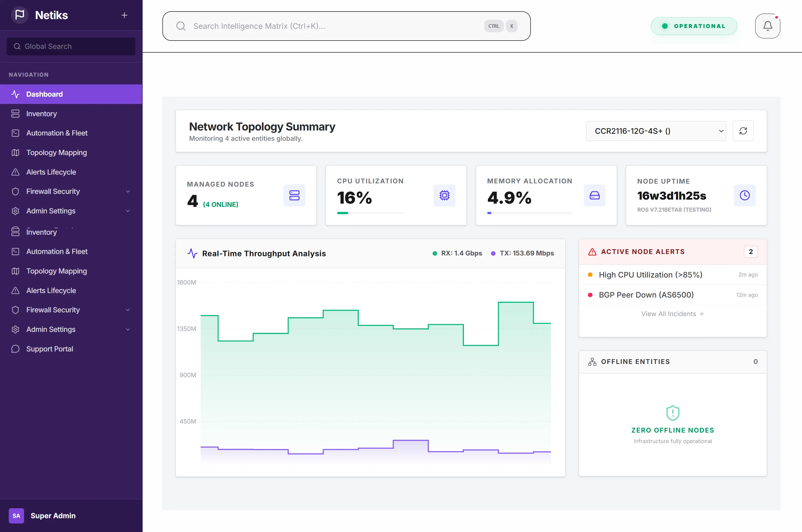Click the Alerts Lifecycle warning icon
802x532 pixels.
(16, 172)
